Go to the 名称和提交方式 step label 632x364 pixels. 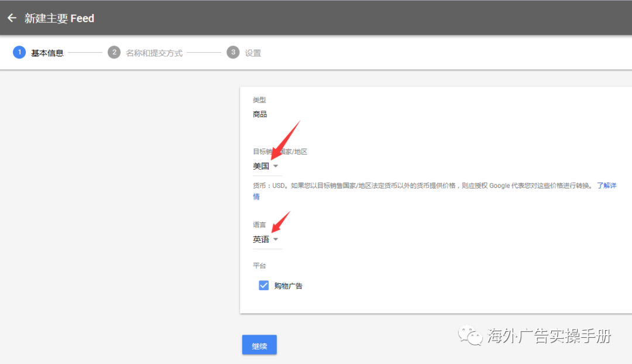154,53
